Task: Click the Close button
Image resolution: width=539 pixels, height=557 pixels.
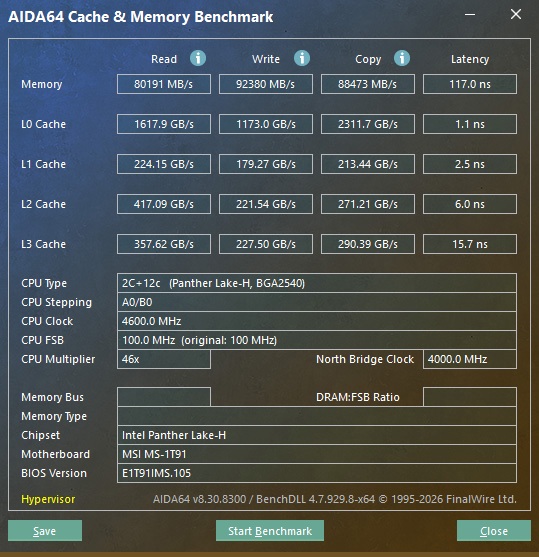Action: coord(494,531)
